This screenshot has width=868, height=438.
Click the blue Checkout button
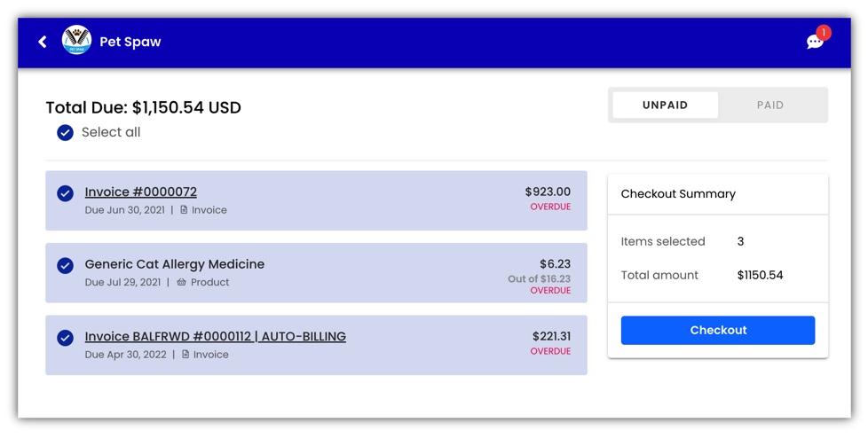(x=718, y=330)
